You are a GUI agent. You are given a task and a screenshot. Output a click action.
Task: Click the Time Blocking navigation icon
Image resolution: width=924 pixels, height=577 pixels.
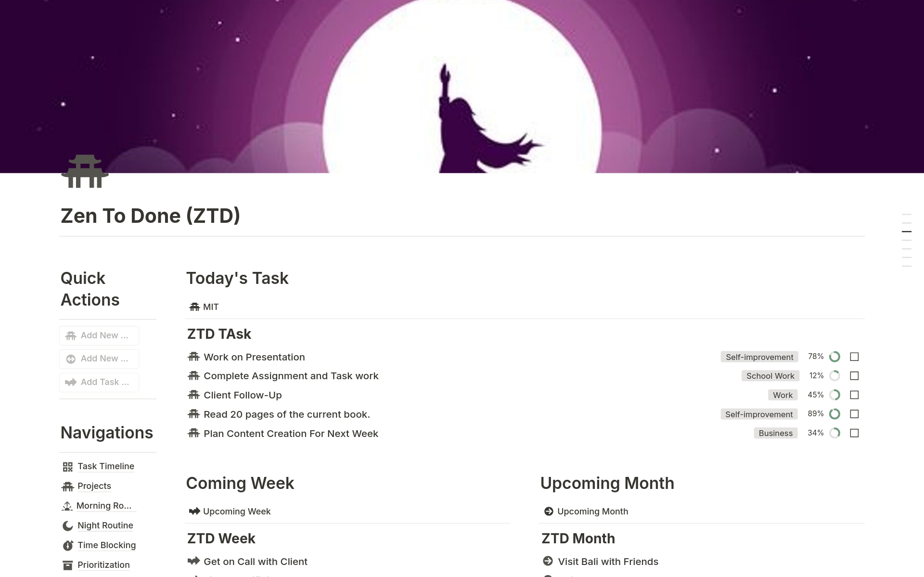[x=67, y=545]
